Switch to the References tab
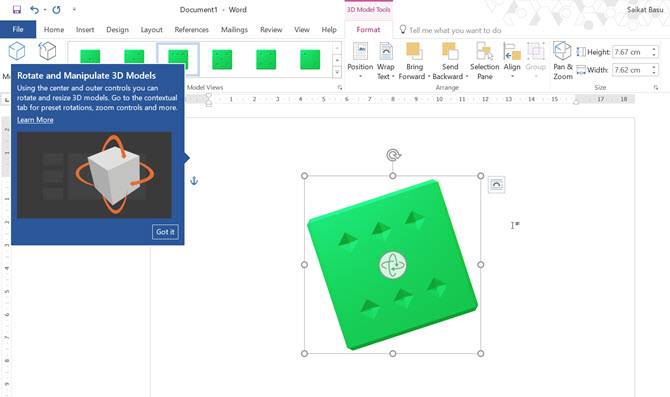 (191, 29)
